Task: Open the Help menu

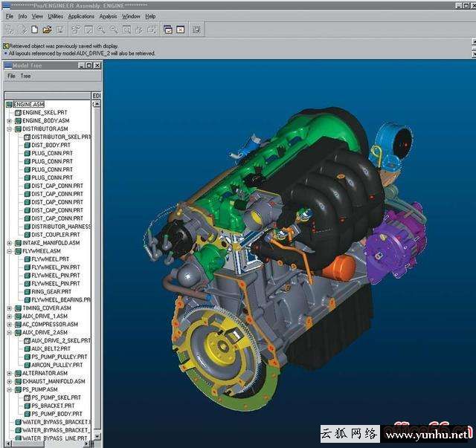Action: coord(150,16)
